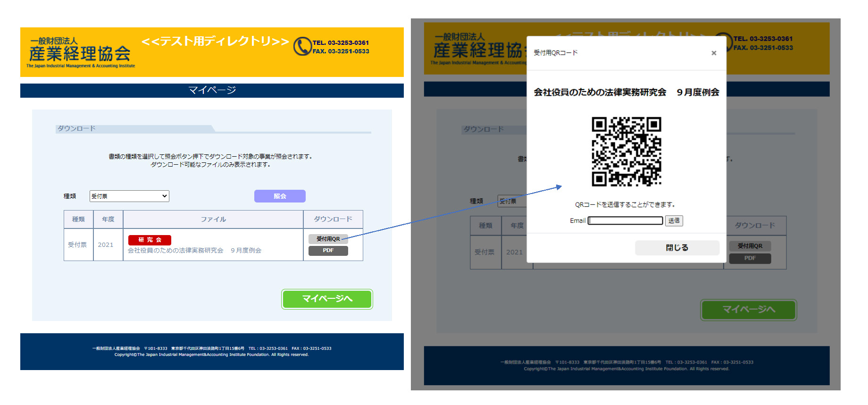Click FAX. 03-3251-0533 in the undimmed header
Screen dimensions: 868x405
341,51
